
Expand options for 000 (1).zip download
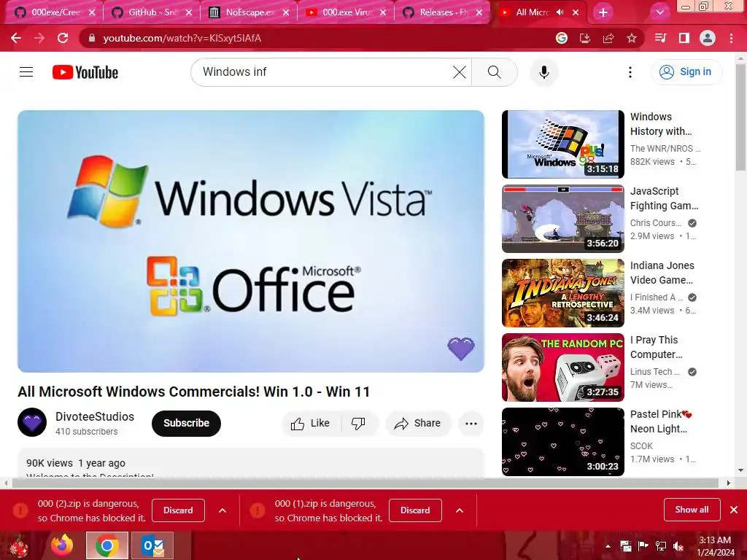[460, 510]
